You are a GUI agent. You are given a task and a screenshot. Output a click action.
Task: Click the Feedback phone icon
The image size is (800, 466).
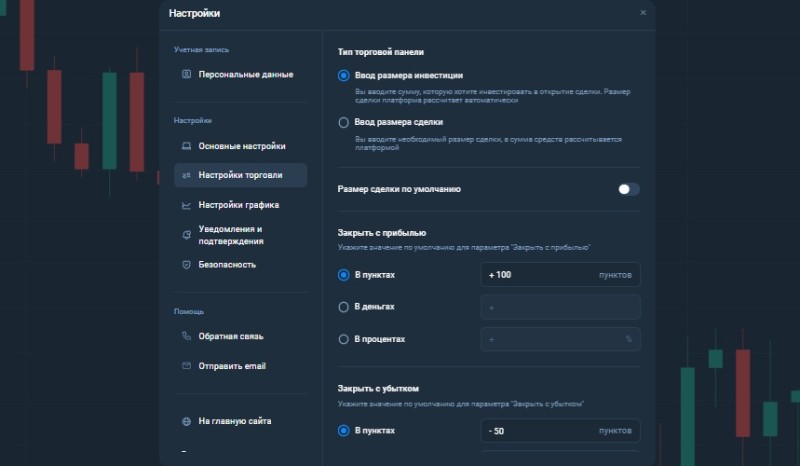186,336
